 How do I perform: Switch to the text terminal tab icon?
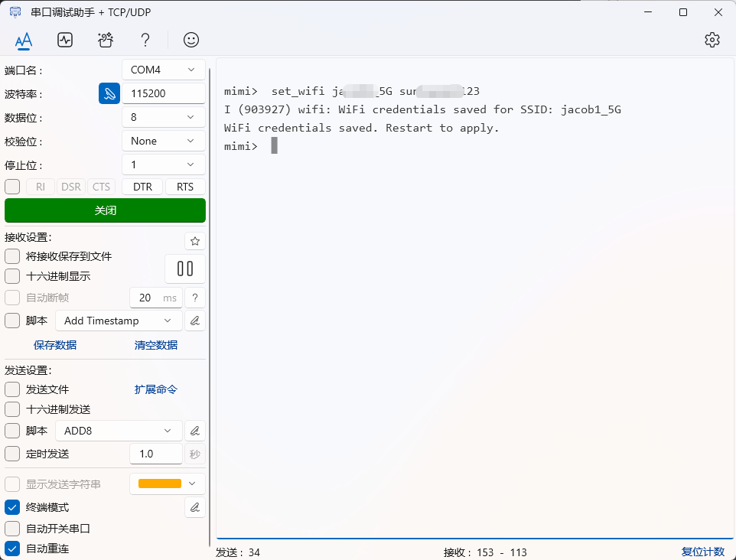24,40
